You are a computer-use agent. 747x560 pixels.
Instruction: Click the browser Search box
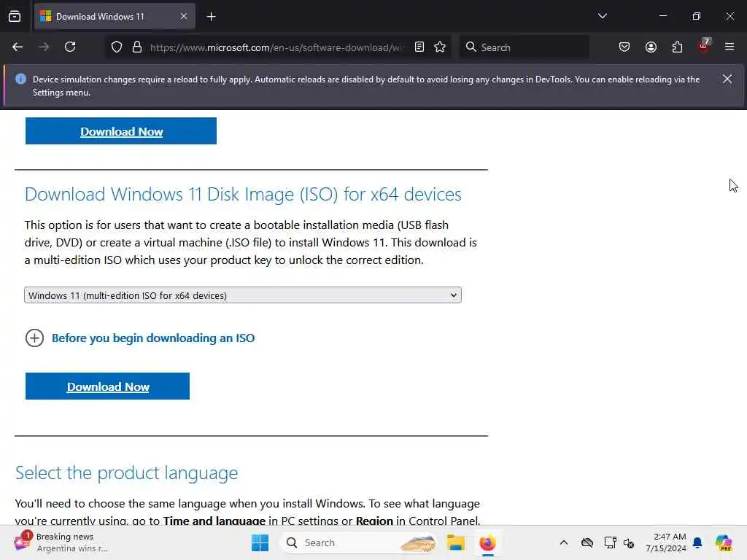click(524, 47)
